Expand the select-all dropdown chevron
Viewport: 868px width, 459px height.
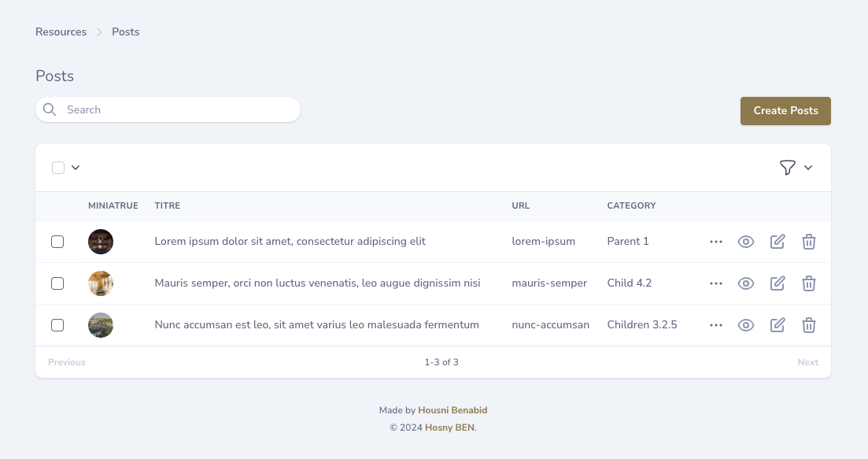tap(76, 167)
